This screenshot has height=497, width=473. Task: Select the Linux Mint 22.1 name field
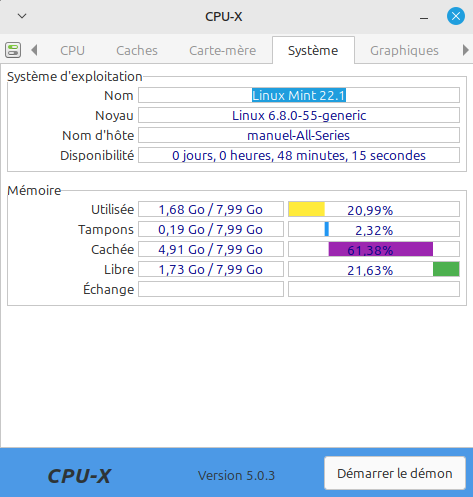[x=299, y=95]
